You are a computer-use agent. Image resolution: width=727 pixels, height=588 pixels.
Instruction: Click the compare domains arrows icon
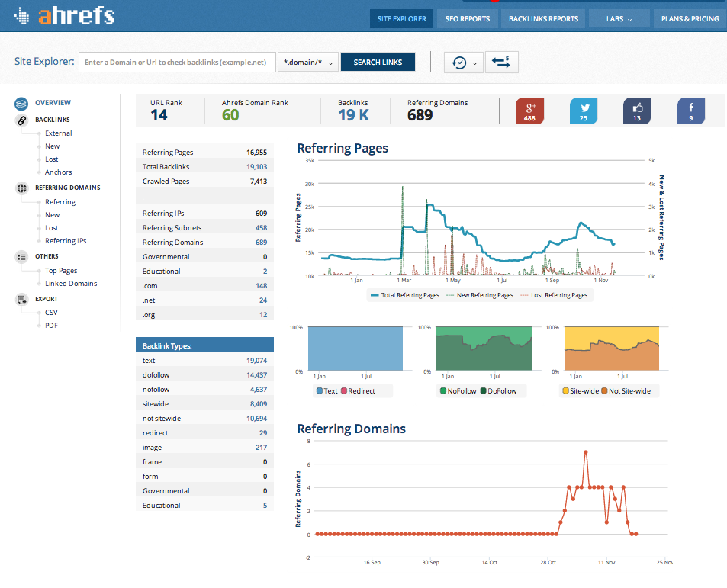click(x=501, y=62)
